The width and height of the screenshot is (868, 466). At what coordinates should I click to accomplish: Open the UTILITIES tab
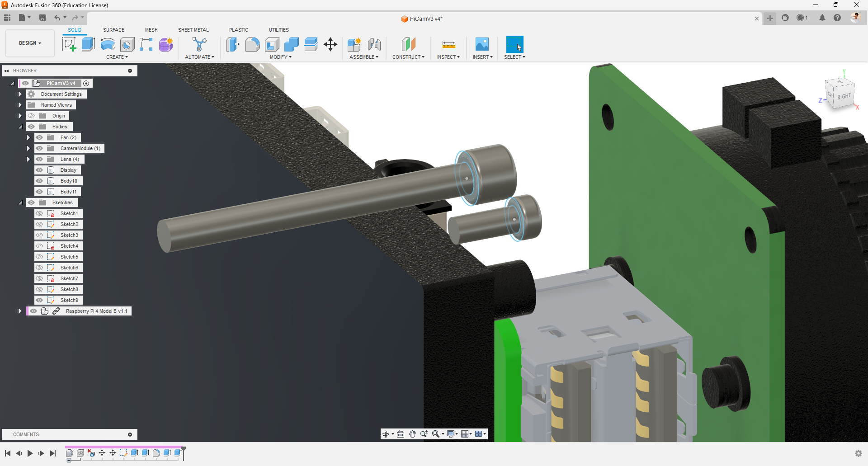point(279,30)
